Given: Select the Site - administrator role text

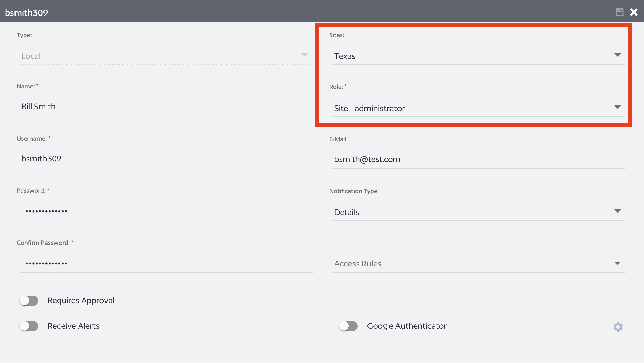Looking at the screenshot, I should pyautogui.click(x=370, y=108).
